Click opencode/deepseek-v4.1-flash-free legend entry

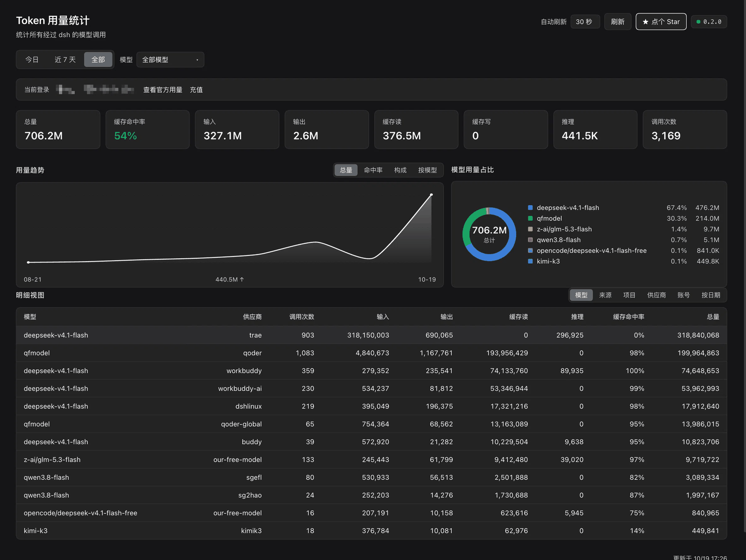pyautogui.click(x=623, y=251)
